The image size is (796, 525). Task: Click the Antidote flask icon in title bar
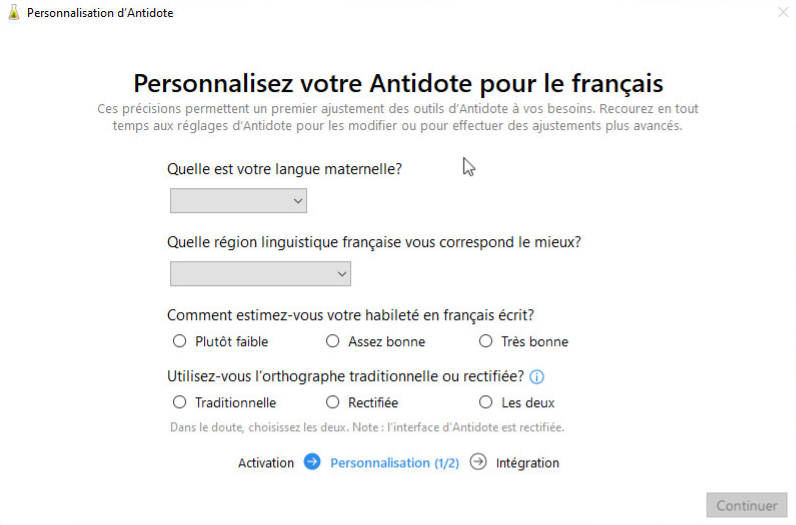(13, 14)
